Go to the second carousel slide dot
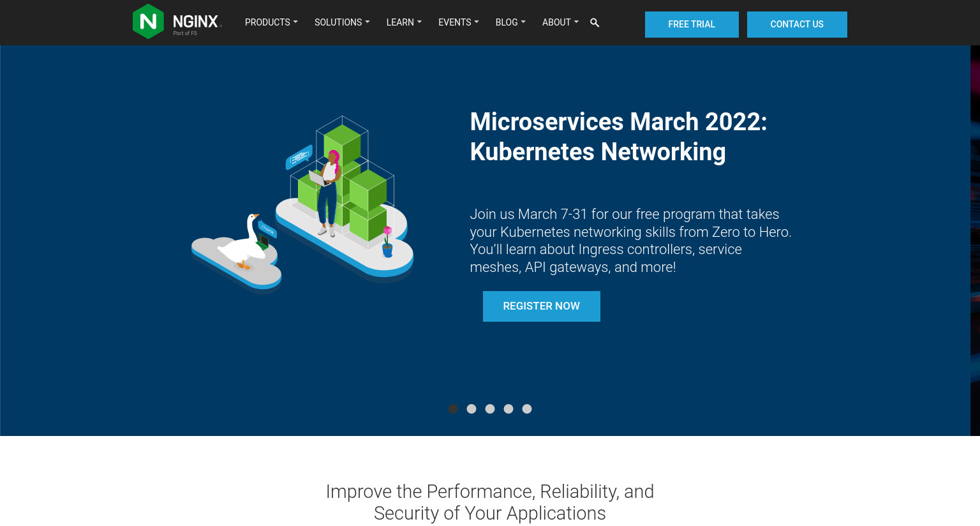The width and height of the screenshot is (980, 526). 471,409
